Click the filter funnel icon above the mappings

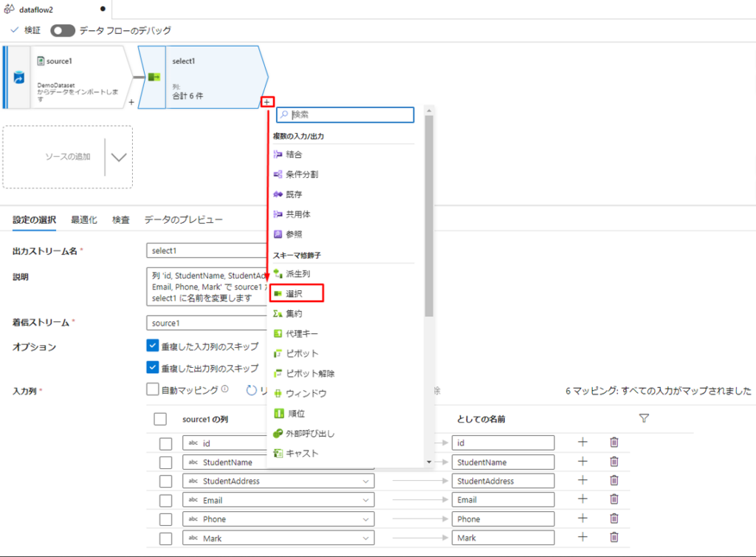pyautogui.click(x=643, y=418)
